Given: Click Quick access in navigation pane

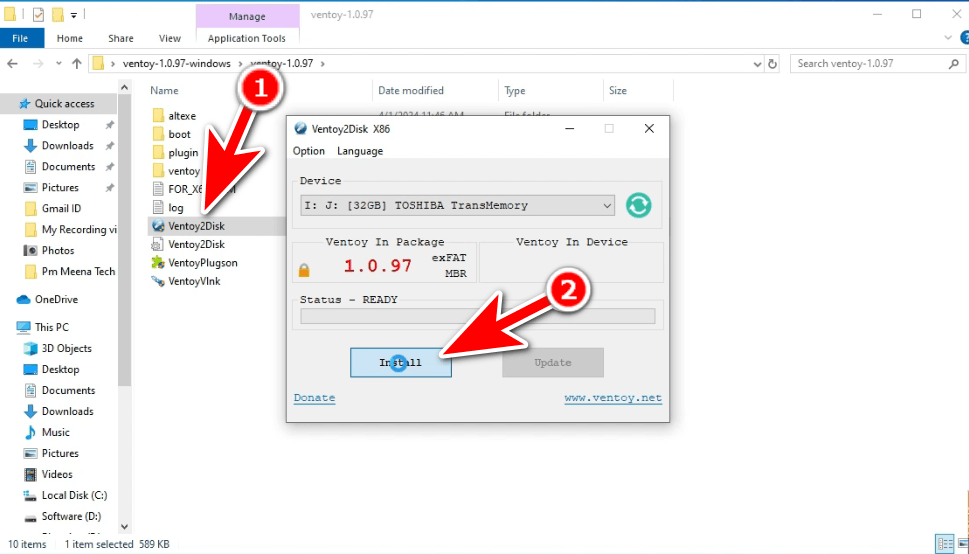Looking at the screenshot, I should click(x=64, y=103).
